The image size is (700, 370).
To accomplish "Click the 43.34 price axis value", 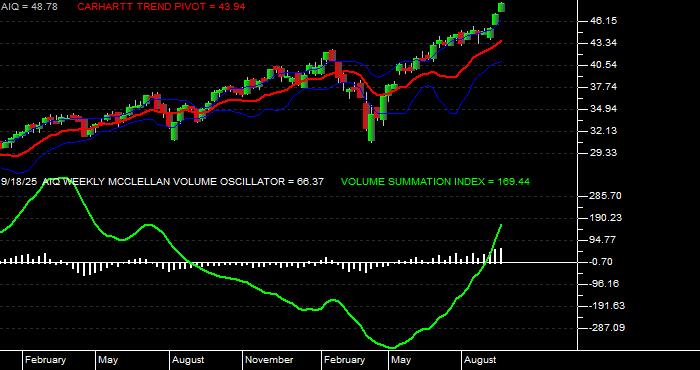I will pyautogui.click(x=603, y=43).
